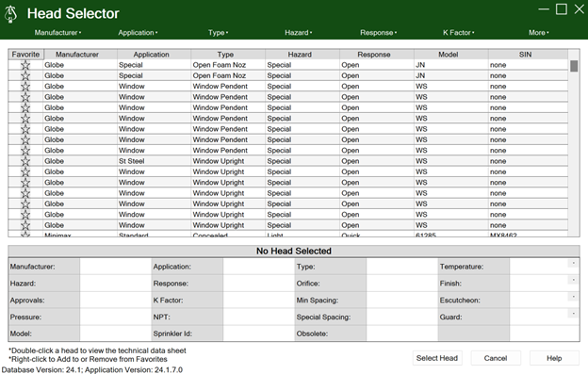Click the Right-click Favorites hint text
This screenshot has height=374, width=588.
[x=89, y=359]
